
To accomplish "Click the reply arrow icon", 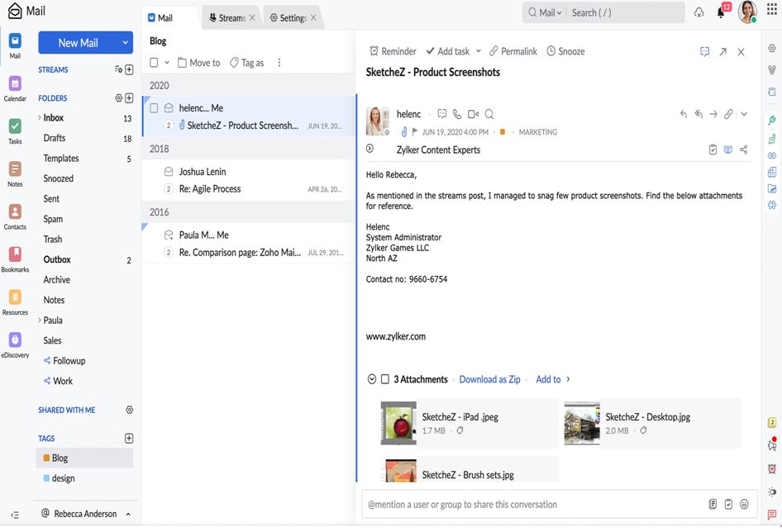I will tap(683, 114).
